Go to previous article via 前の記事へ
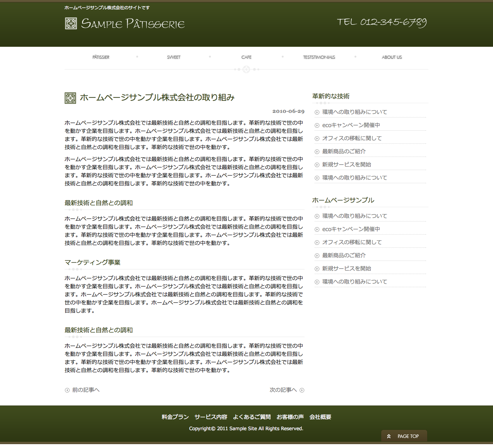 tap(86, 390)
